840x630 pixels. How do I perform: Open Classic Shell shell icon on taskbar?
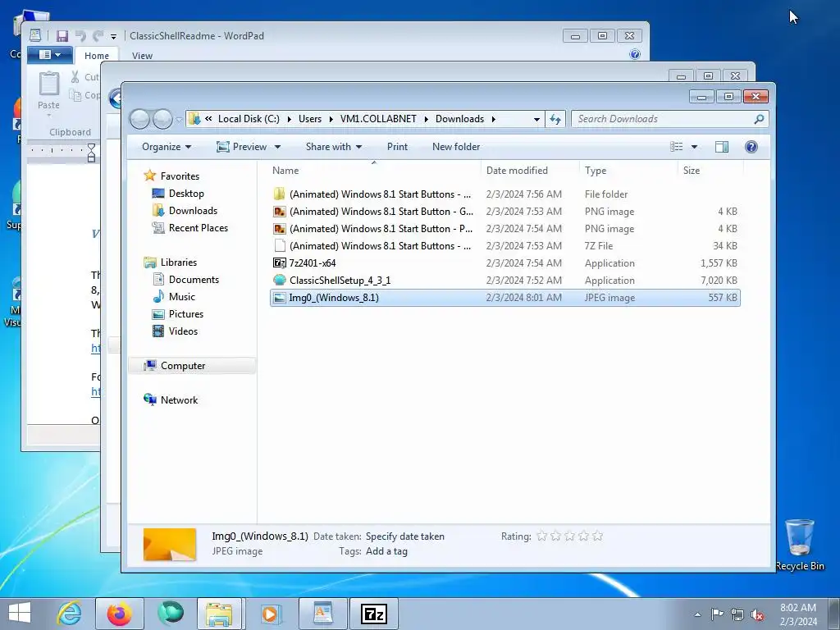pyautogui.click(x=171, y=614)
